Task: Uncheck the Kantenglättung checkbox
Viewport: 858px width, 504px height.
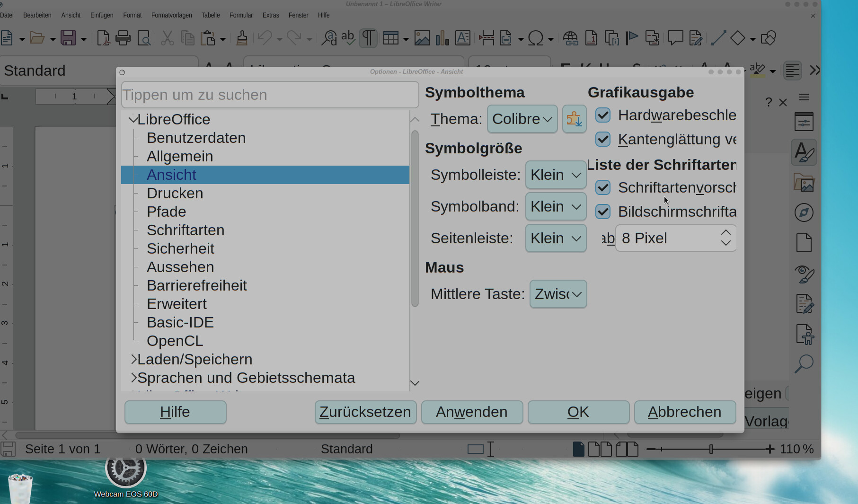Action: 603,139
